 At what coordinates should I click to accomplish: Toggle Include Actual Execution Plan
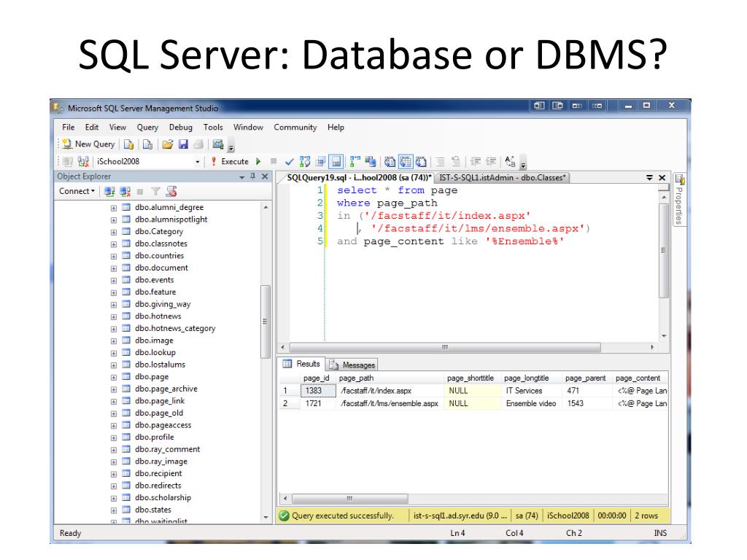(355, 162)
